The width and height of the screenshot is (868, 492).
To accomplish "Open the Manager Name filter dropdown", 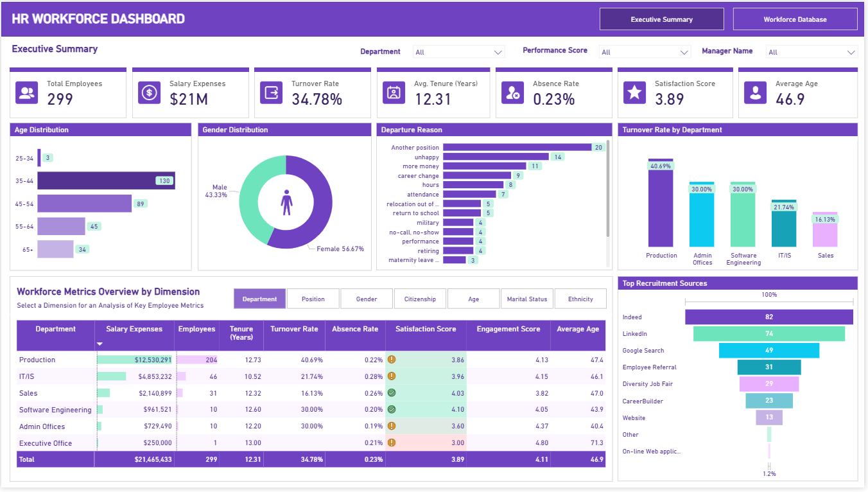I will (812, 52).
